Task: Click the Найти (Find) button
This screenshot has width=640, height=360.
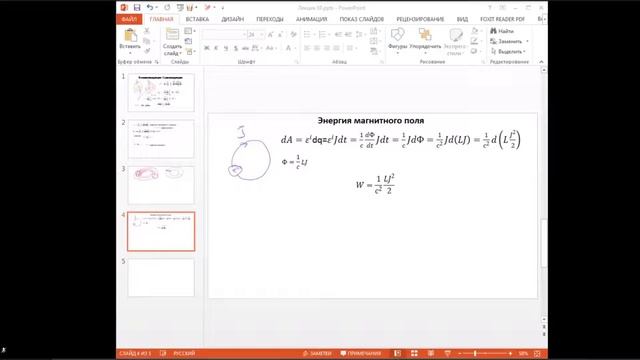Action: (502, 31)
